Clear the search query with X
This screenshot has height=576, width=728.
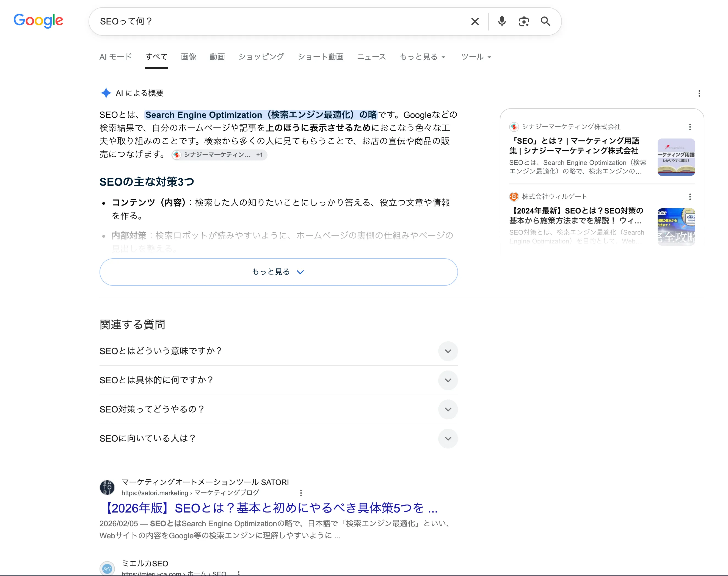pyautogui.click(x=475, y=22)
